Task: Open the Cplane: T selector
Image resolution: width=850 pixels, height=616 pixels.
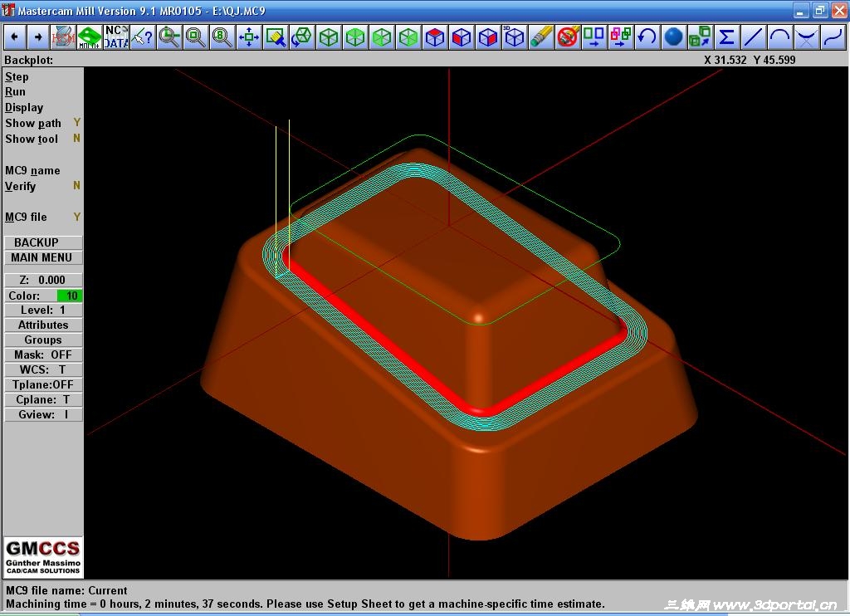Action: (43, 399)
